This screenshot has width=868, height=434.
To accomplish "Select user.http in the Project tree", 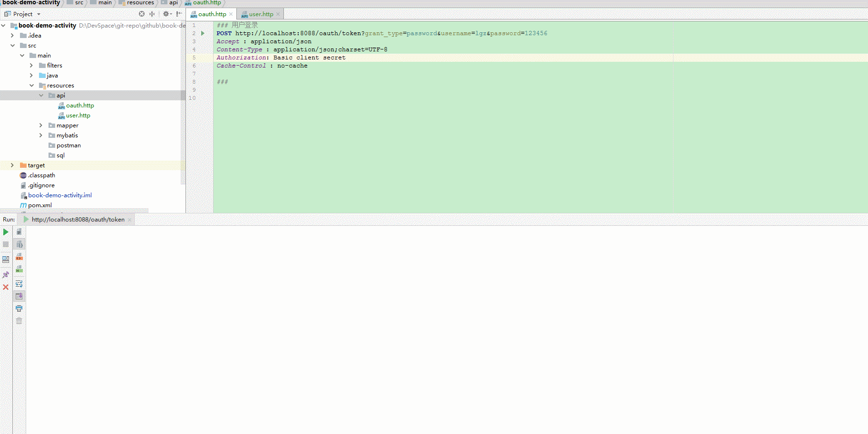I will point(74,116).
